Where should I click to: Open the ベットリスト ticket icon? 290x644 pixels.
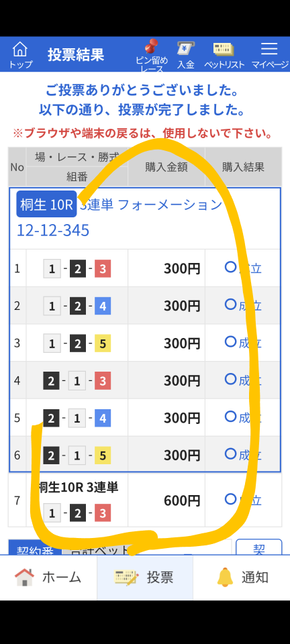coord(224,49)
